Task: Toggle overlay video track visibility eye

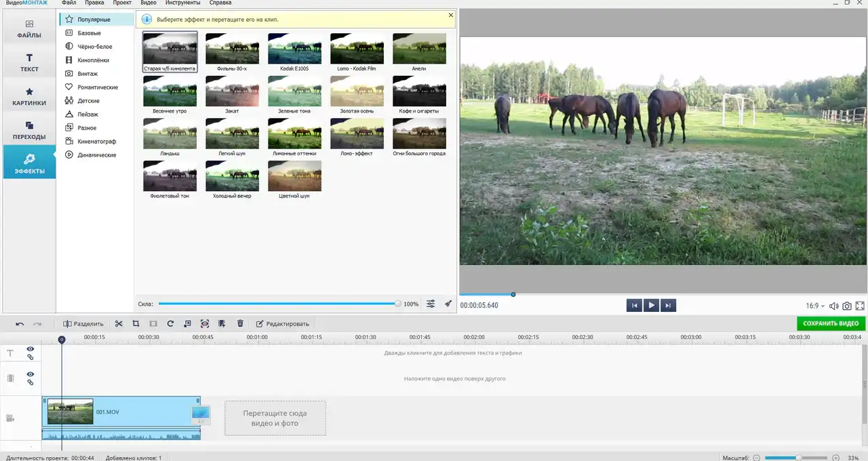Action: pyautogui.click(x=30, y=374)
